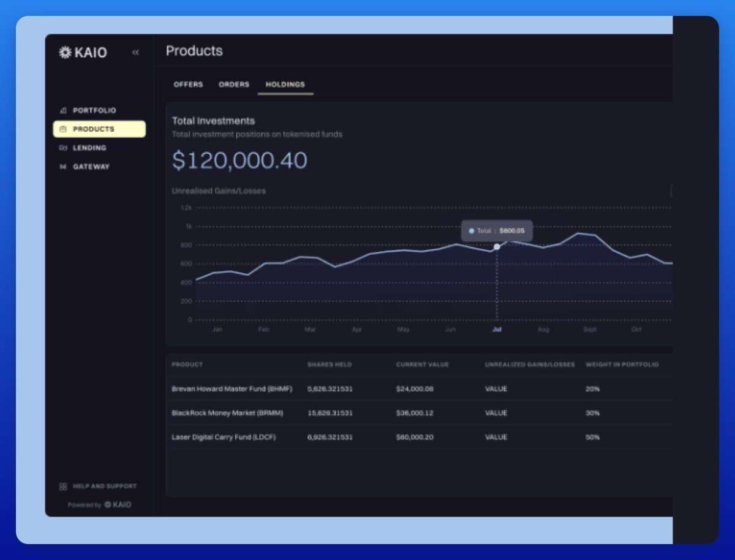Open the Laser Digital Carry Fund row
735x560 pixels.
224,437
